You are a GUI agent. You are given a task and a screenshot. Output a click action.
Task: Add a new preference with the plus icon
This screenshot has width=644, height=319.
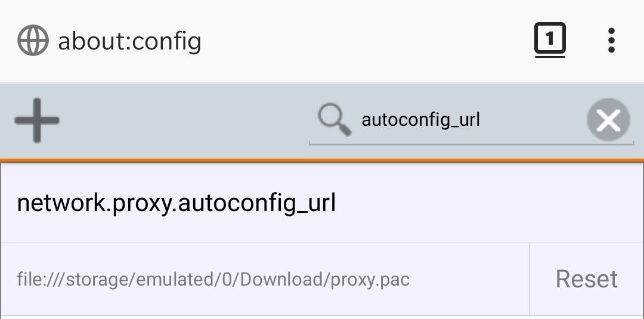point(37,120)
